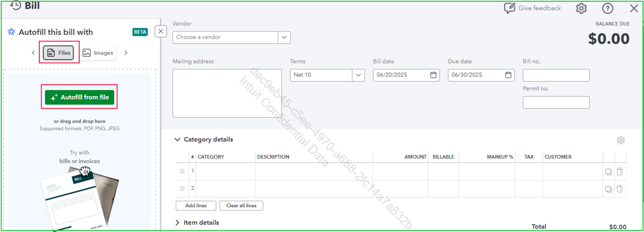
Task: Click the Customer cell in row 2
Action: [572, 189]
